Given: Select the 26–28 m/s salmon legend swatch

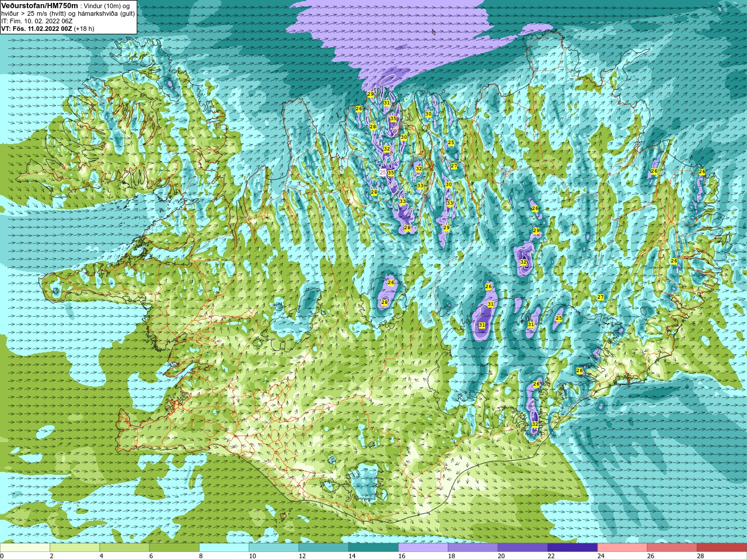Looking at the screenshot, I should tap(672, 548).
